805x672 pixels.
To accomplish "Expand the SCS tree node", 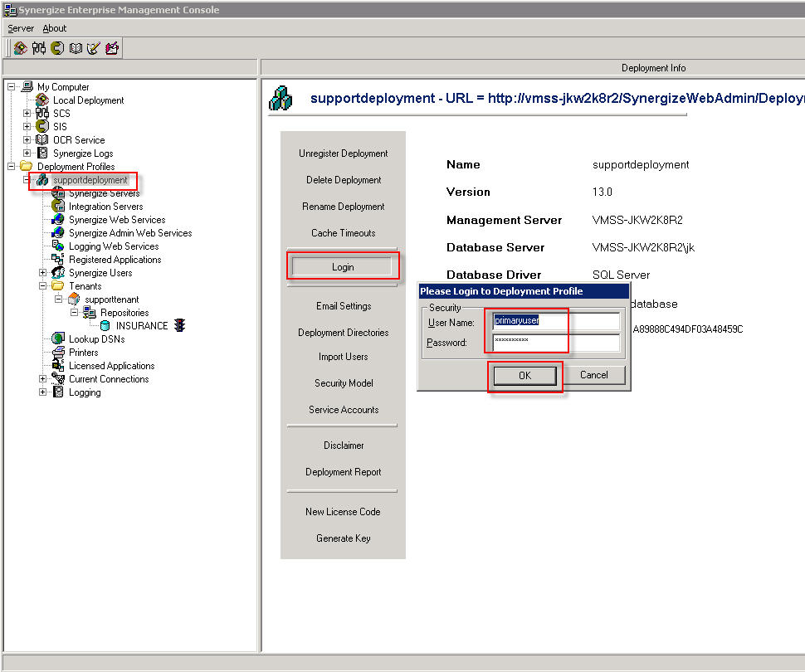I will [27, 113].
